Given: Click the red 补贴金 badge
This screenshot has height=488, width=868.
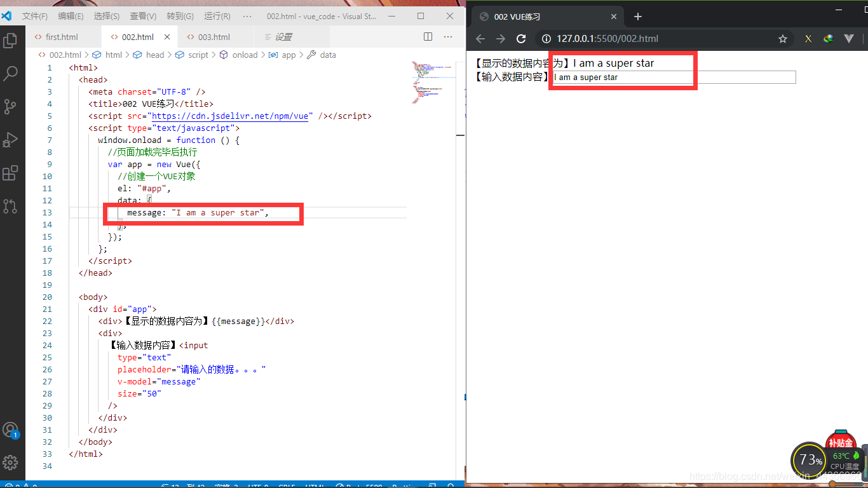Looking at the screenshot, I should (x=840, y=441).
